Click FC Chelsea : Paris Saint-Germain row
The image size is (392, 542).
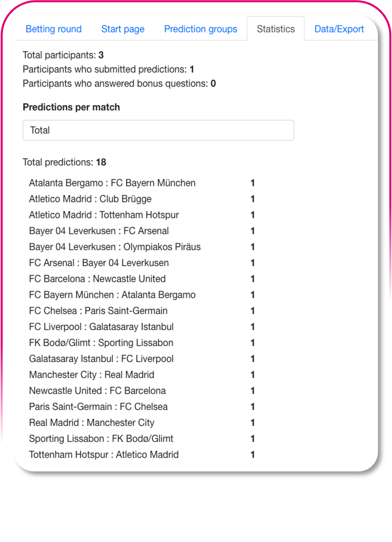[98, 311]
